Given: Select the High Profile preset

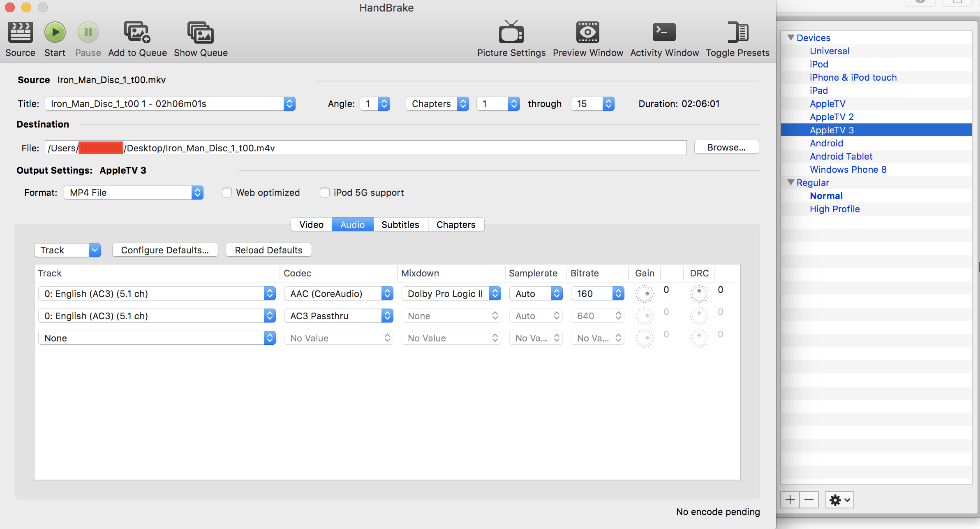Looking at the screenshot, I should coord(834,209).
